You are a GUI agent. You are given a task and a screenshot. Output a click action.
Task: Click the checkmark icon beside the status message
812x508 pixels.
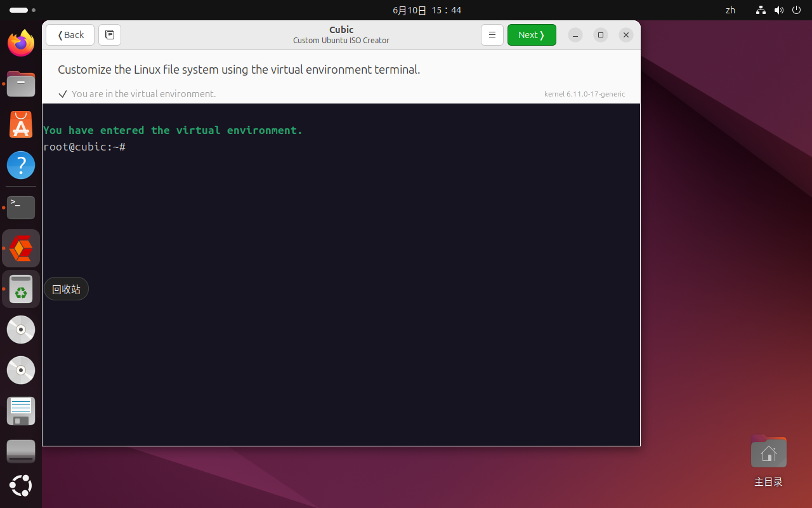pos(63,94)
